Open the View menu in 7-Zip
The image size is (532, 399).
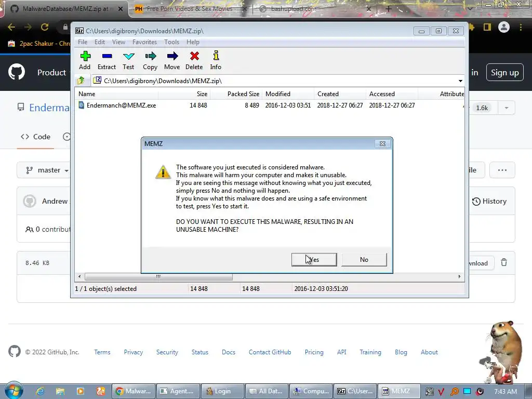pos(118,42)
